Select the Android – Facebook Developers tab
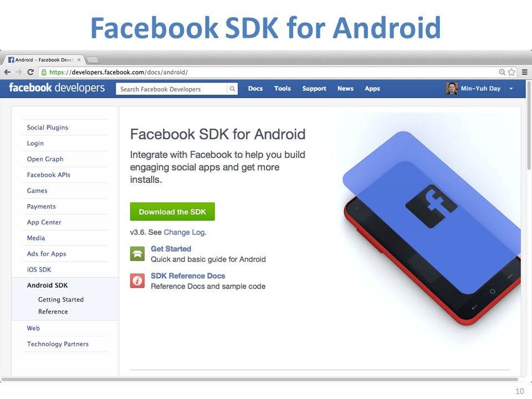The image size is (532, 399). [x=44, y=60]
